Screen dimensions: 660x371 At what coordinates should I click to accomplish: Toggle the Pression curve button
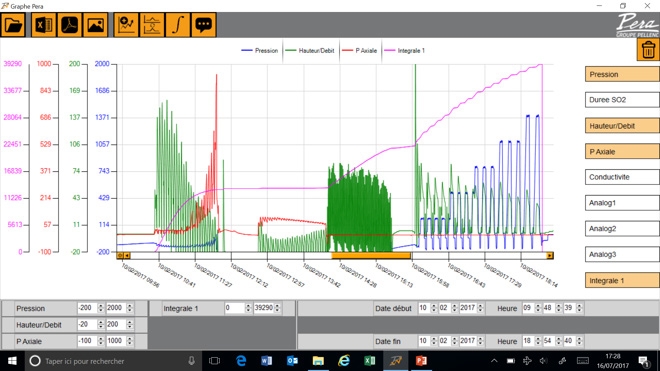click(x=622, y=74)
